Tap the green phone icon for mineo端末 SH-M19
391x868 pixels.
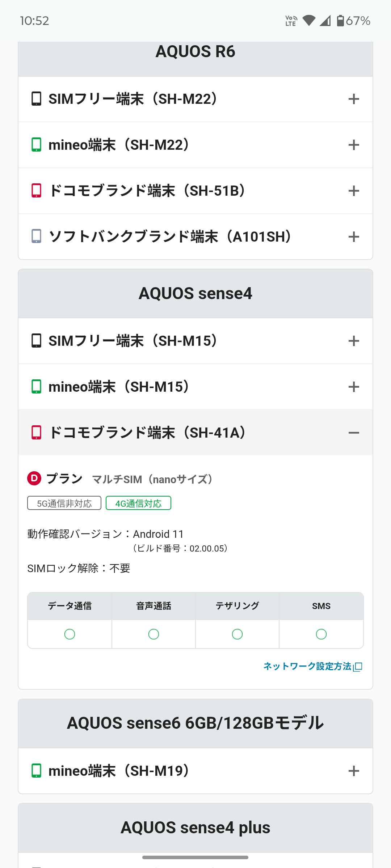pyautogui.click(x=36, y=771)
